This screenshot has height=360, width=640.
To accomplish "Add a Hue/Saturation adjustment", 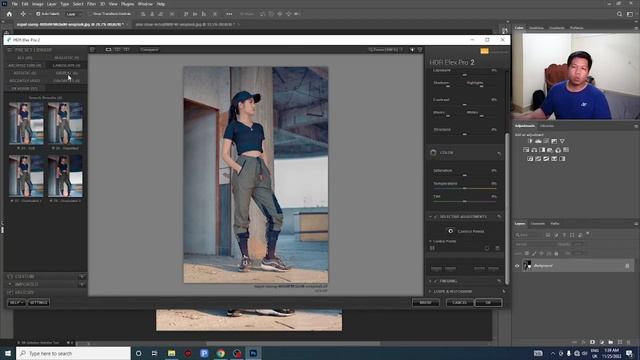I will 526,150.
